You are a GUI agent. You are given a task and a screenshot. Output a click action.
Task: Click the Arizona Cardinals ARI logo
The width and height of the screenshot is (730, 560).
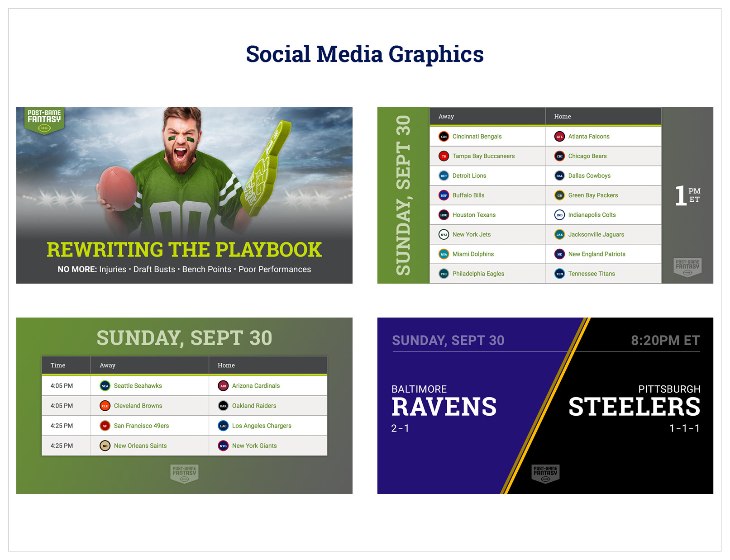pos(223,386)
